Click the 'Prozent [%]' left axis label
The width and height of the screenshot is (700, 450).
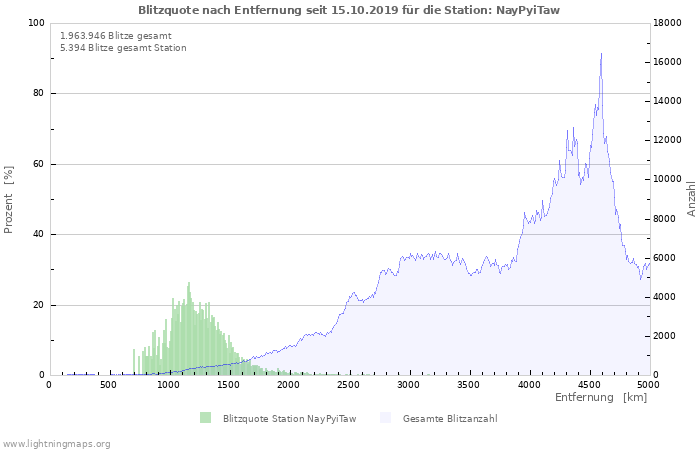[x=9, y=200]
